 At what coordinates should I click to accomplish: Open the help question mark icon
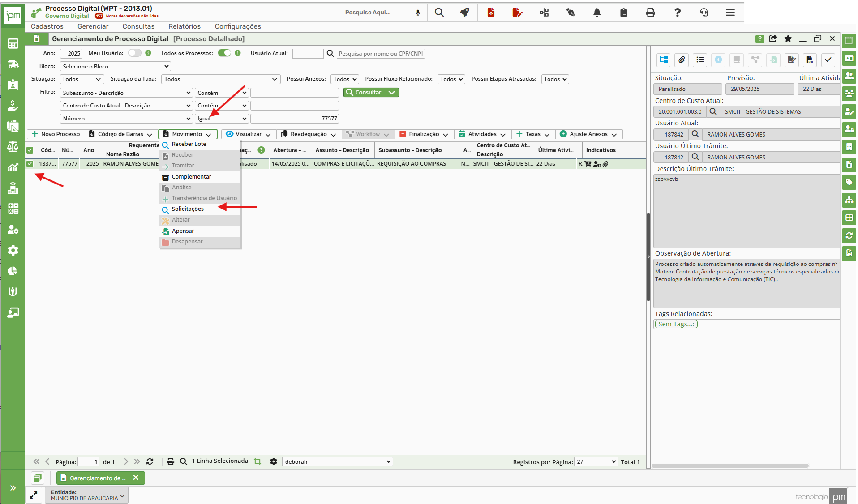point(677,13)
